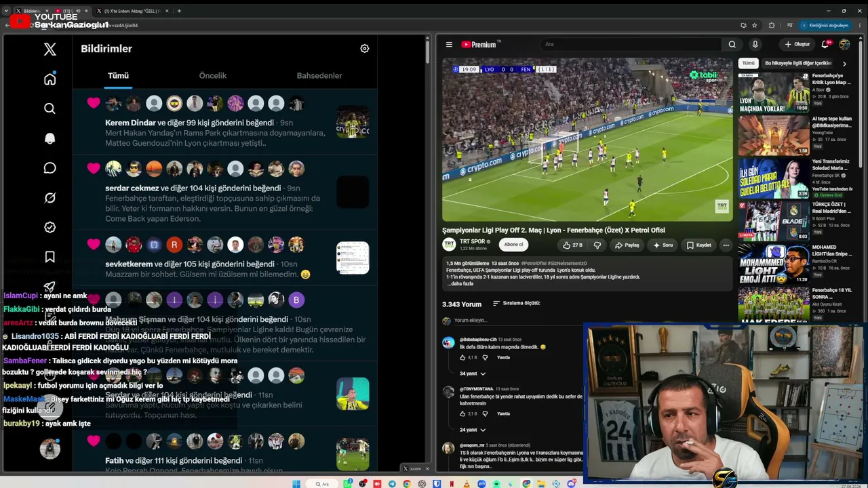This screenshot has height=488, width=868.
Task: Open the X home feed icon
Action: pos(50,79)
